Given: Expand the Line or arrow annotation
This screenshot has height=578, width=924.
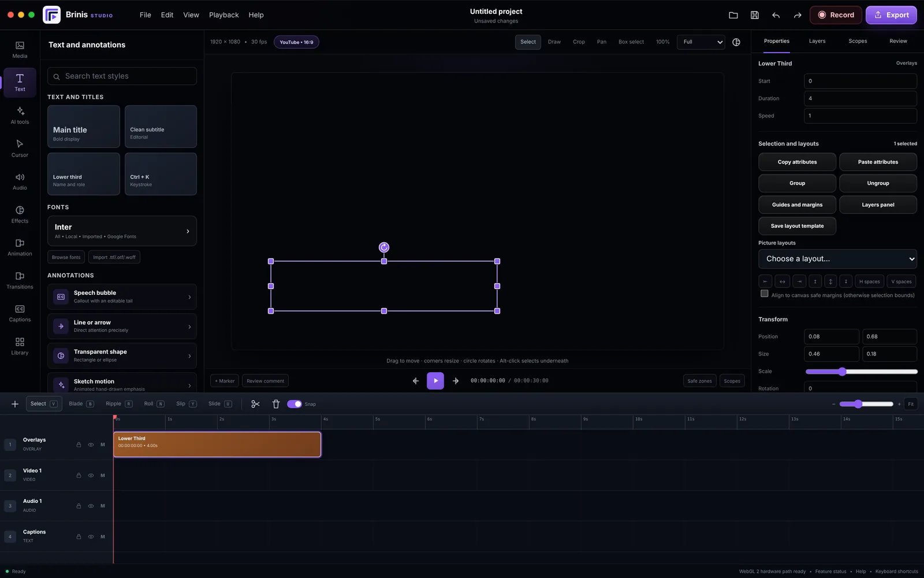Looking at the screenshot, I should [122, 327].
